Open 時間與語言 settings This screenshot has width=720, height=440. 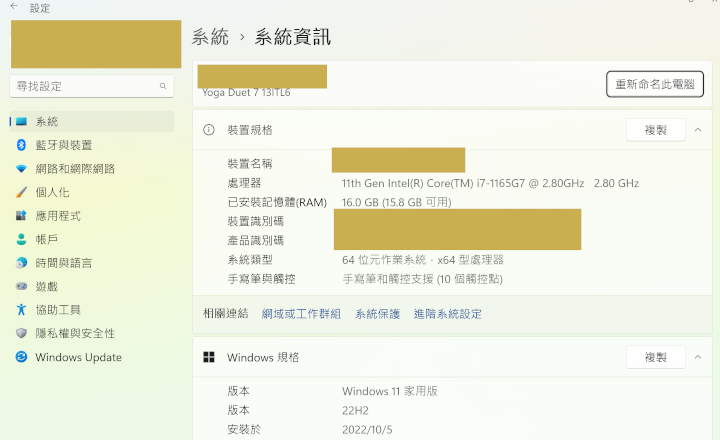tap(92, 263)
